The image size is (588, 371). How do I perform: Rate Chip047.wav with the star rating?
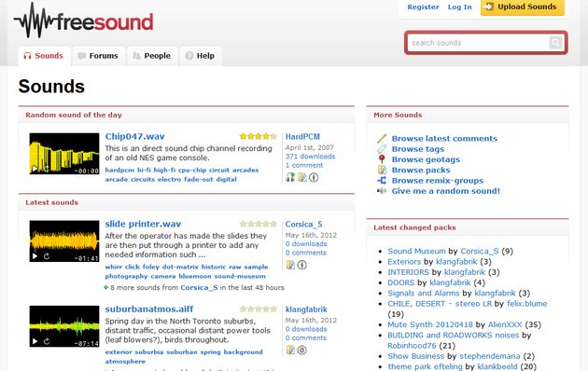coord(258,136)
